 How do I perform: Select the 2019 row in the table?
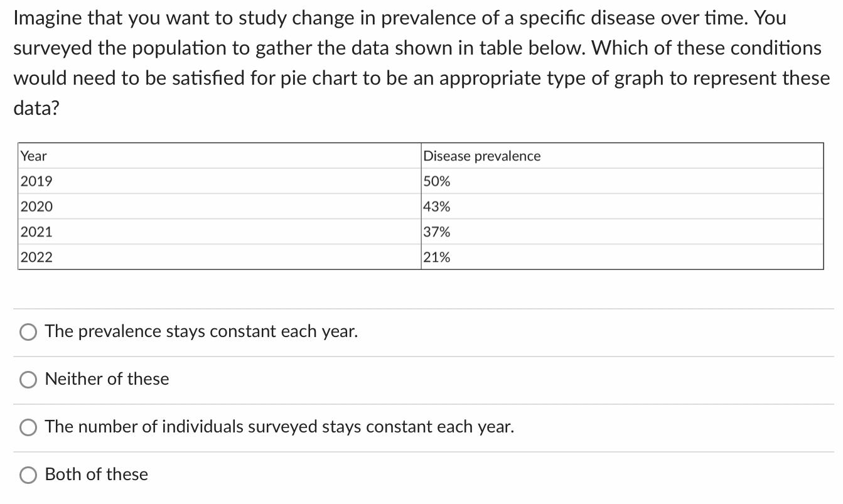pos(36,181)
